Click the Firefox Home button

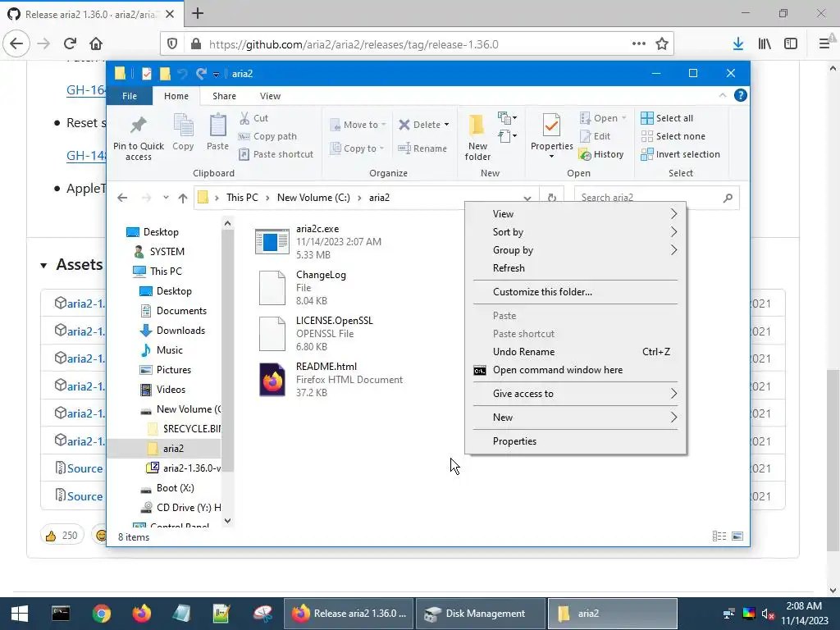click(x=96, y=44)
